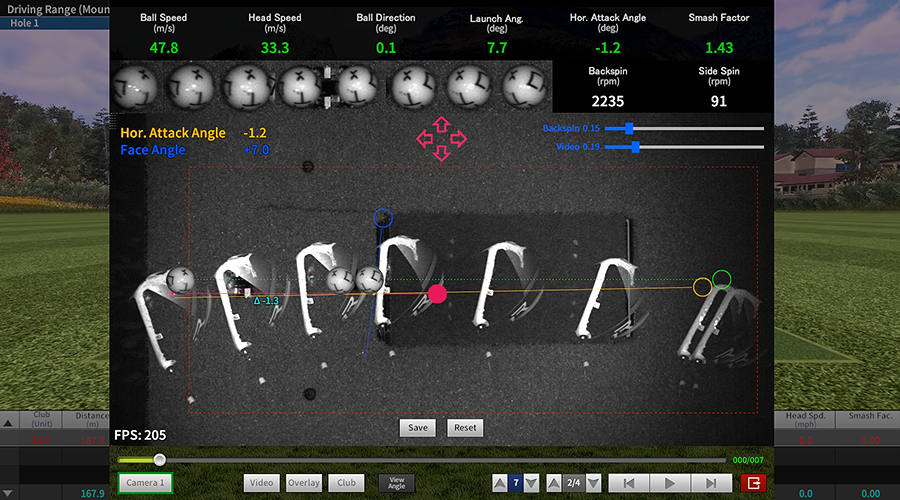Screen dimensions: 900x500
Task: Select the Camera 1 tab
Action: pyautogui.click(x=146, y=483)
